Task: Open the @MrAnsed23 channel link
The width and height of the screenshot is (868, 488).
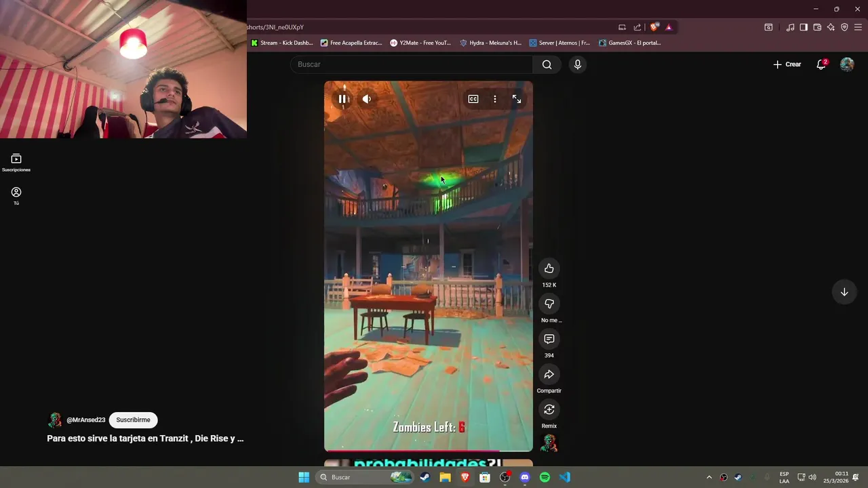Action: coord(85,420)
